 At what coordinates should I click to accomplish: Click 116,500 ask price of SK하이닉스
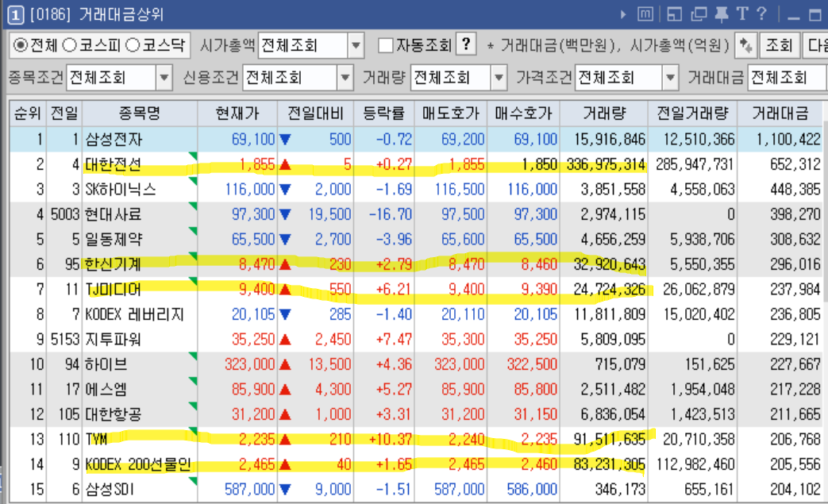click(460, 190)
